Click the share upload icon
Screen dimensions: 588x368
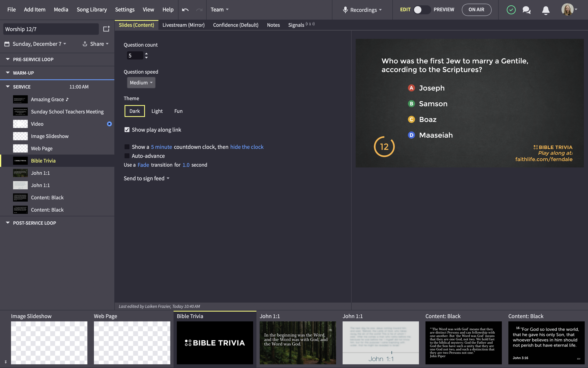[85, 44]
